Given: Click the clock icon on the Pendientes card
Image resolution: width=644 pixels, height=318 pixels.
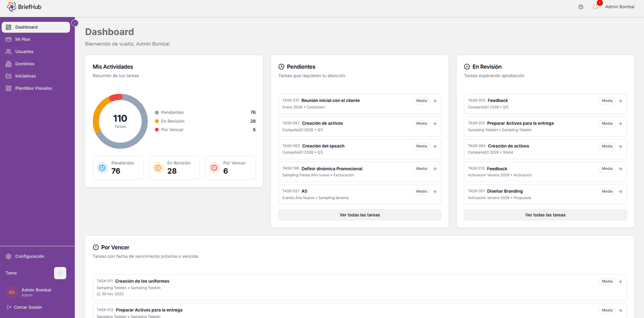Looking at the screenshot, I should coord(282,66).
